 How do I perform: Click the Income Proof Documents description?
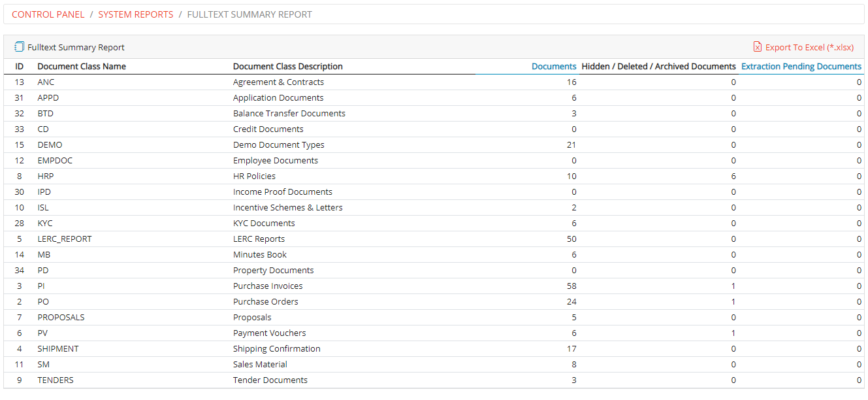click(283, 192)
